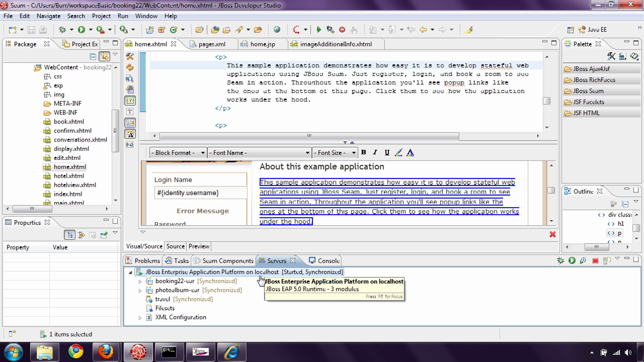
Task: Click the yellow Back arrow in toolbar
Action: point(423,29)
